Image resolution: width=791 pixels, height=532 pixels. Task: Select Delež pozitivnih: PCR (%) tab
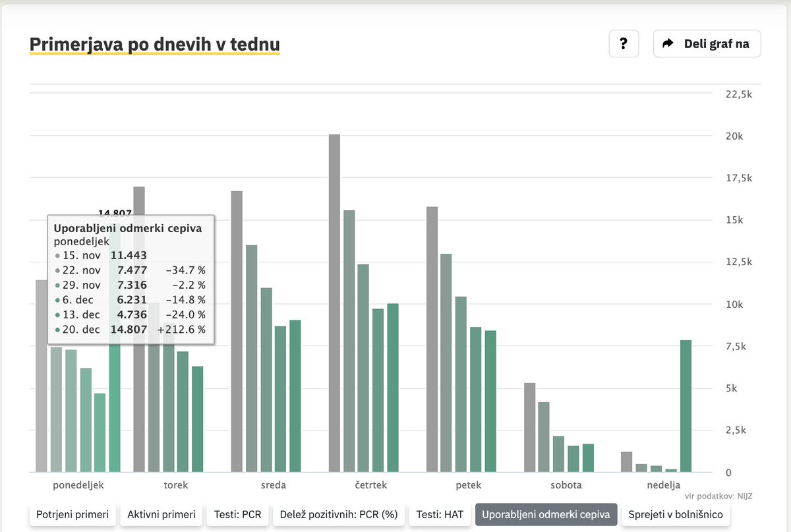pos(339,515)
